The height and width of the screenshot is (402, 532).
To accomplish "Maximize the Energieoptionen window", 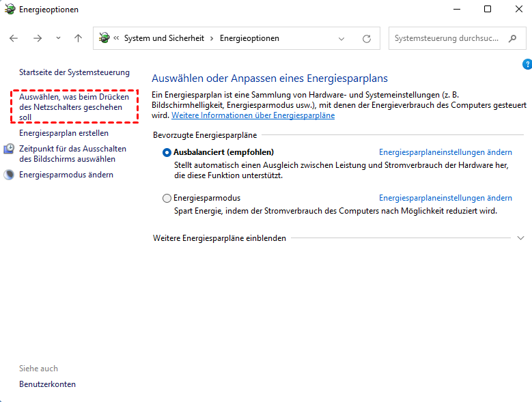I will (488, 9).
